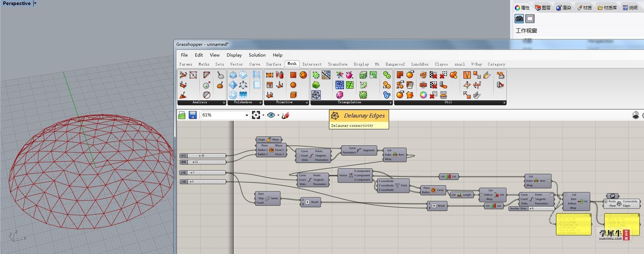
Task: Expand the Primitive panel
Action: [307, 102]
